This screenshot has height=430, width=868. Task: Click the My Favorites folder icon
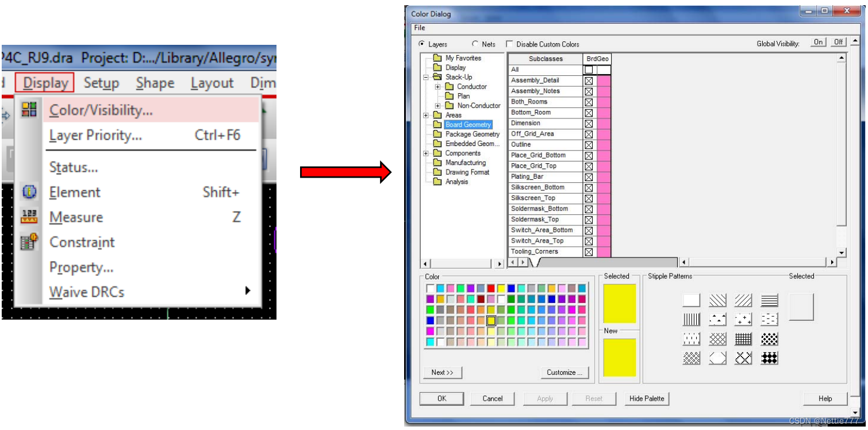[x=437, y=58]
